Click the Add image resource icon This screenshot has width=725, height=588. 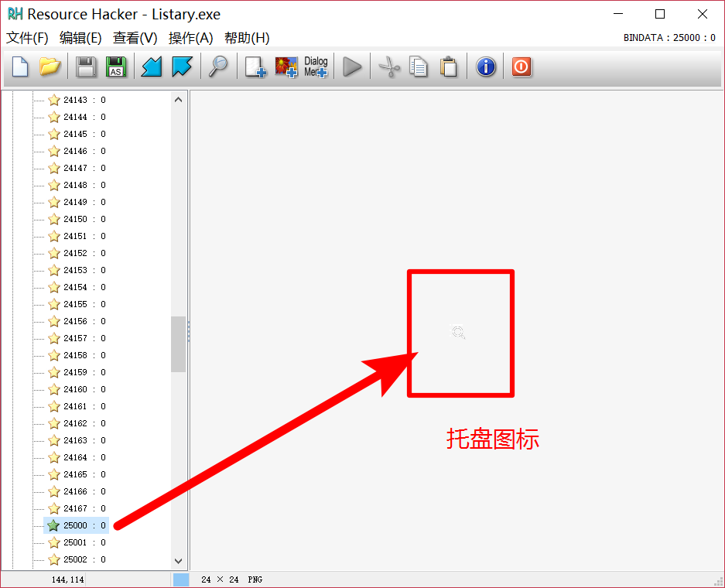(x=286, y=67)
